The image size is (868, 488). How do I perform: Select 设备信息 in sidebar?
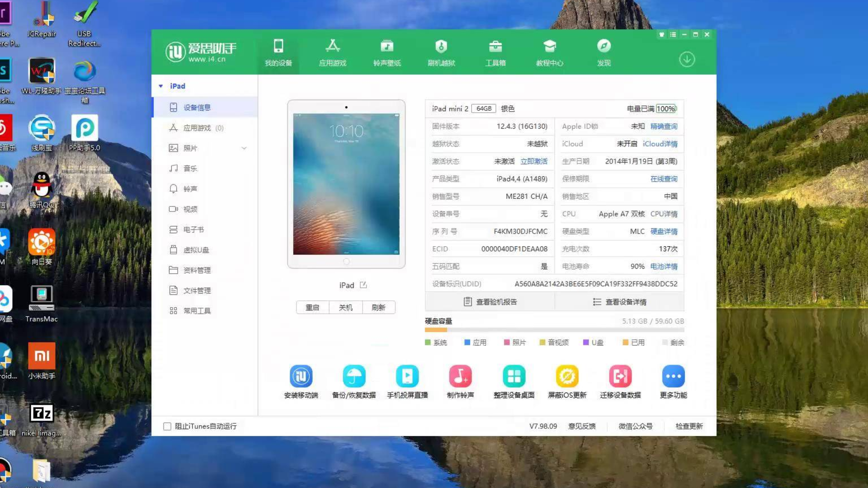(x=205, y=108)
